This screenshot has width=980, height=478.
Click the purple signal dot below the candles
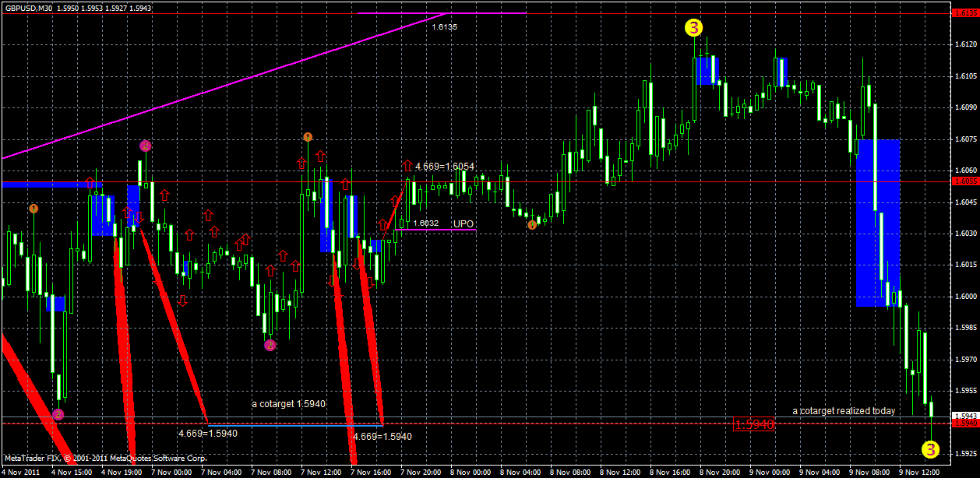[270, 343]
